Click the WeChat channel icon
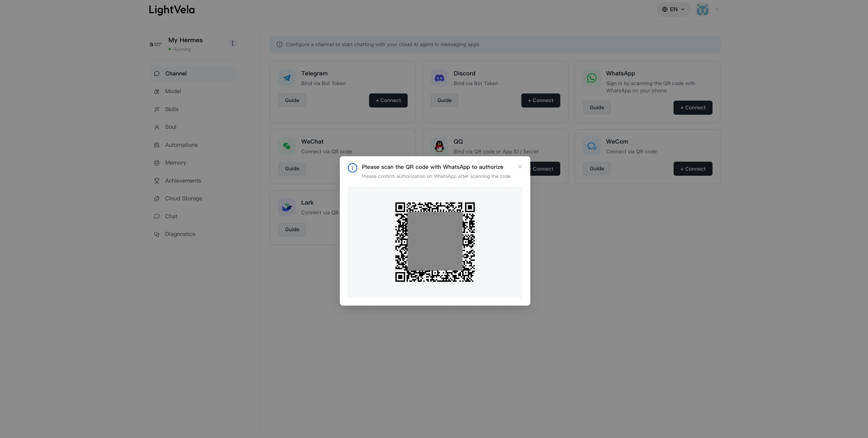868x438 pixels. [287, 146]
